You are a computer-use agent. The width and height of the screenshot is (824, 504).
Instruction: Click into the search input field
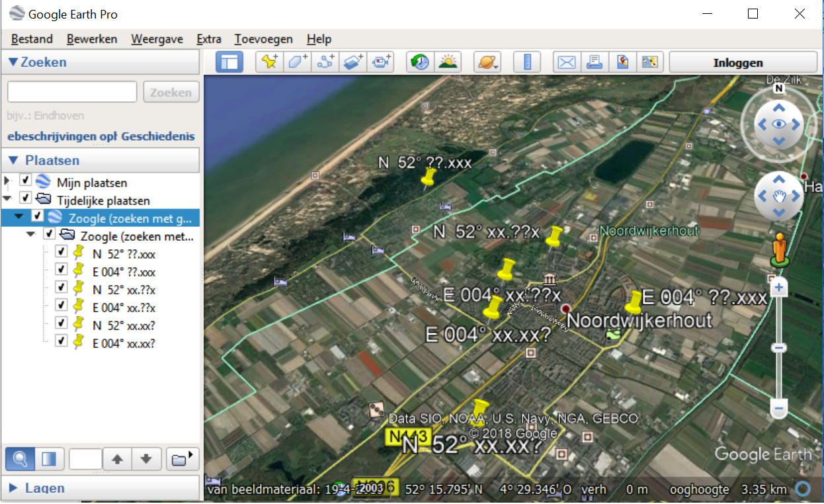[72, 92]
